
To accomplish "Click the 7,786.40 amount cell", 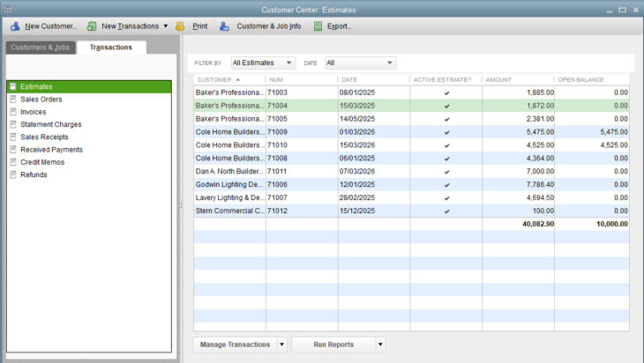I will 519,184.
